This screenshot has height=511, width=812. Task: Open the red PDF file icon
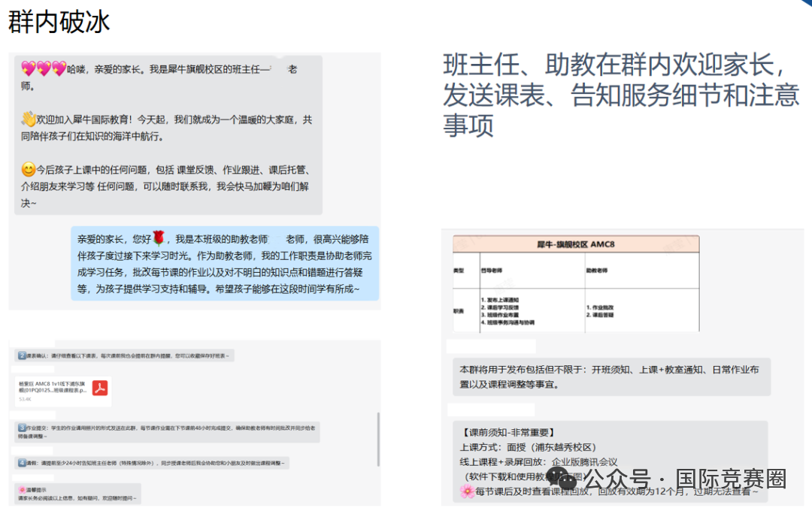[100, 388]
